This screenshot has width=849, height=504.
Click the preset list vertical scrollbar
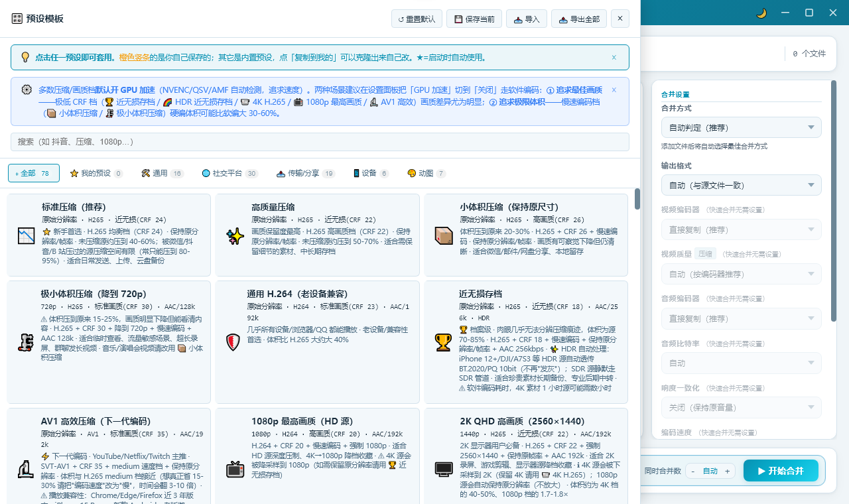637,199
